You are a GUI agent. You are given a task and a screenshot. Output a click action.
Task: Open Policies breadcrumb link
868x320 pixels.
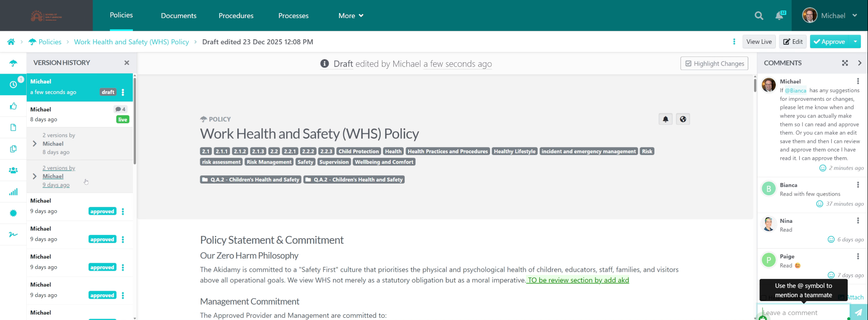45,42
